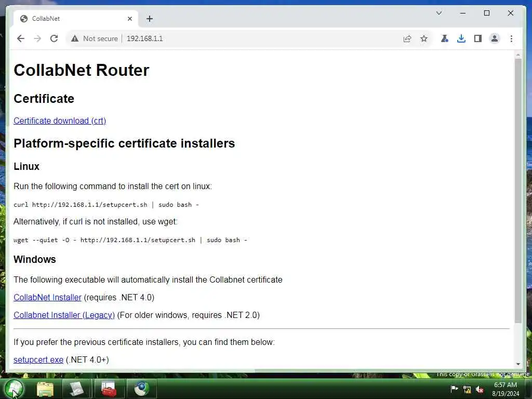532x399 pixels.
Task: Toggle the browser side panel
Action: [478, 38]
